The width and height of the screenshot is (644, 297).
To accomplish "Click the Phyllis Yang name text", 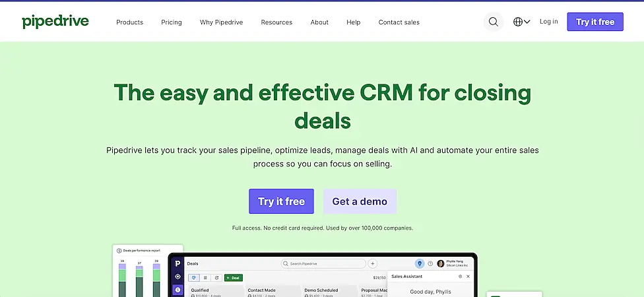I will coord(453,261).
